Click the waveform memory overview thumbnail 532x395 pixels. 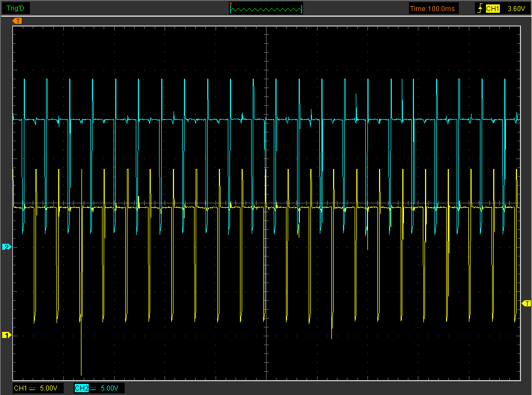[267, 9]
